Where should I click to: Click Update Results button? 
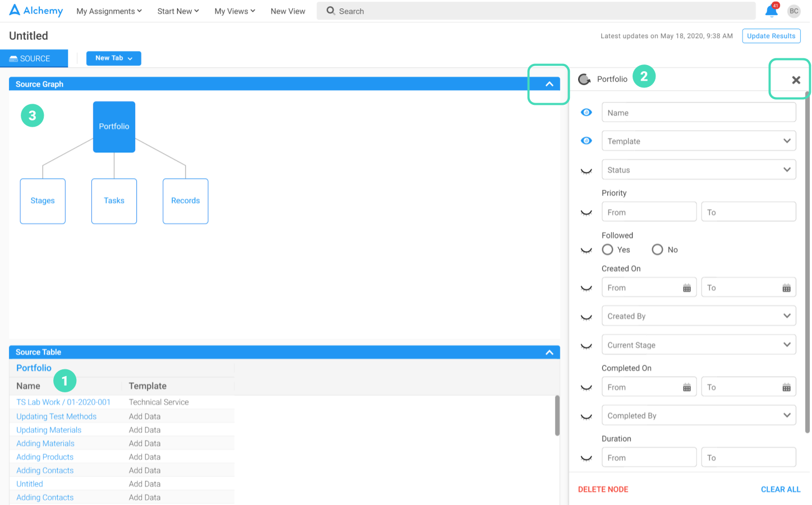tap(771, 36)
